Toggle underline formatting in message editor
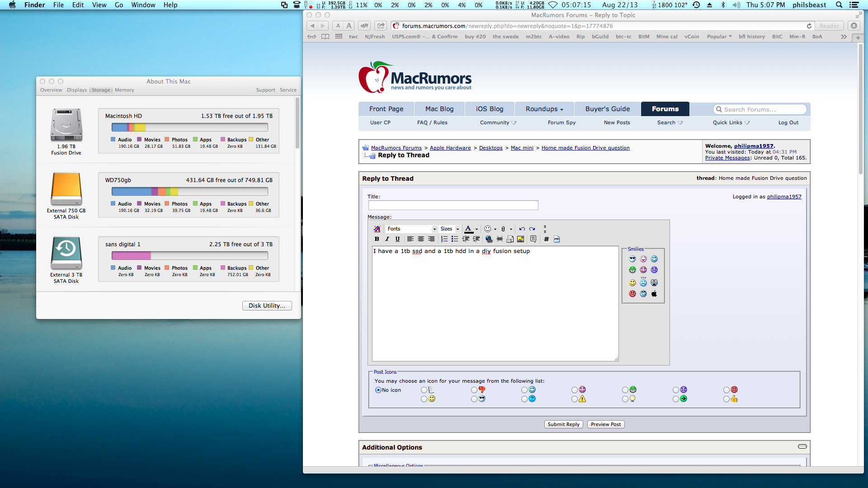The height and width of the screenshot is (488, 868). click(397, 239)
